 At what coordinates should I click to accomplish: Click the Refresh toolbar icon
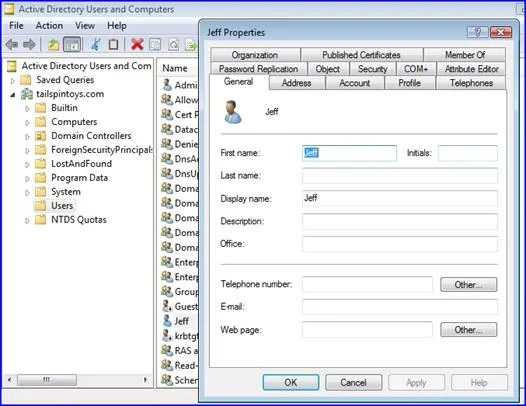[173, 45]
